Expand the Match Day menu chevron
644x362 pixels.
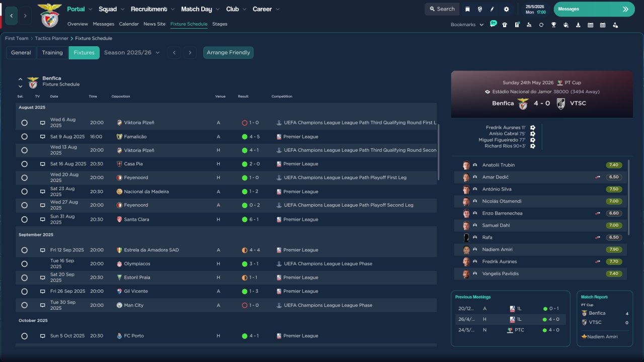tap(217, 9)
